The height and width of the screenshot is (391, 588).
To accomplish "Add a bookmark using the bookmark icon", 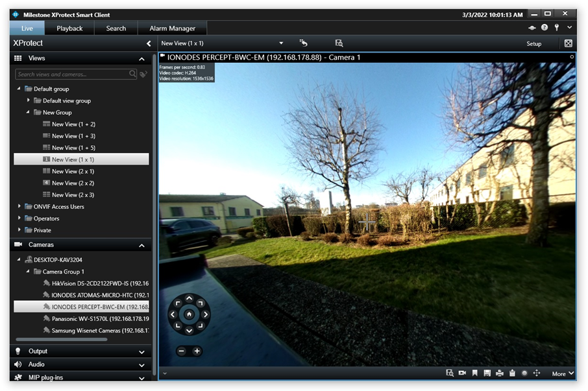I will (x=474, y=373).
